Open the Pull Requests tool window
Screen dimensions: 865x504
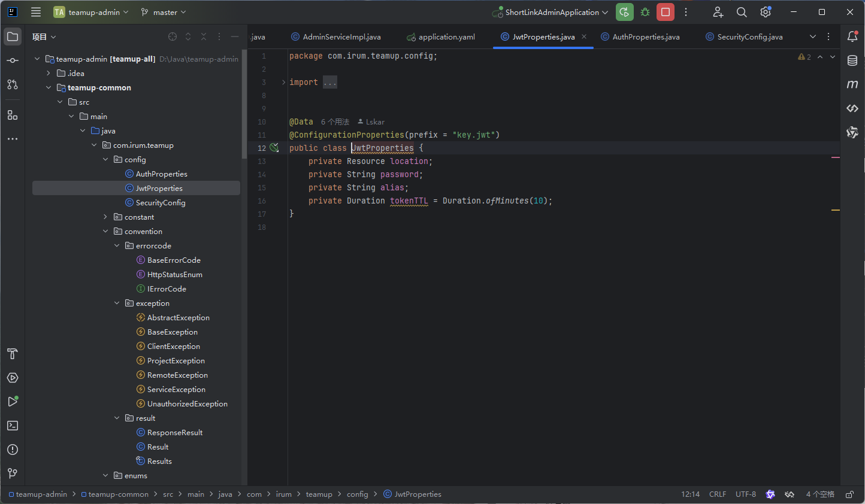[x=13, y=84]
